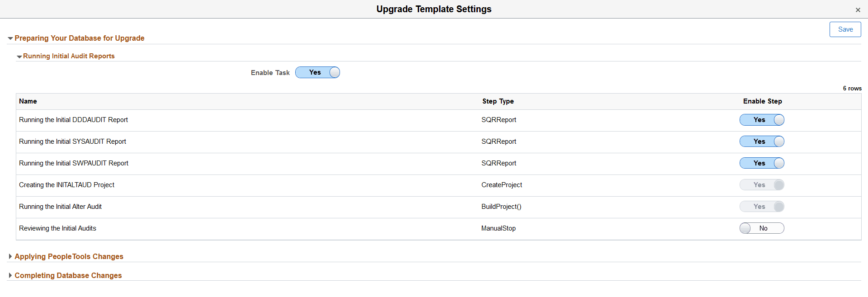Enable the Reviewing the Initial Audits step
Image resolution: width=868 pixels, height=297 pixels.
pos(762,228)
